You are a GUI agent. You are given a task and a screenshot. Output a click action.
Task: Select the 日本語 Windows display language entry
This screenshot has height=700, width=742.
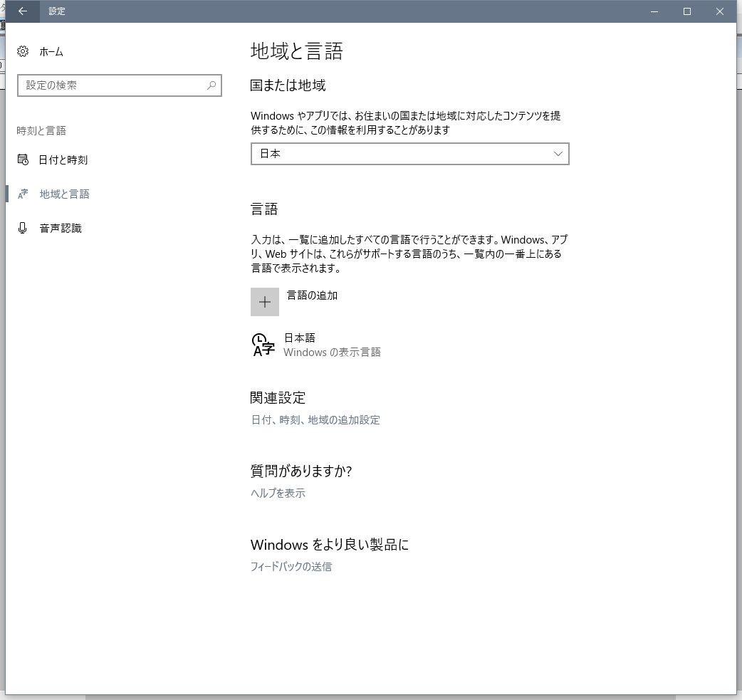(x=332, y=345)
